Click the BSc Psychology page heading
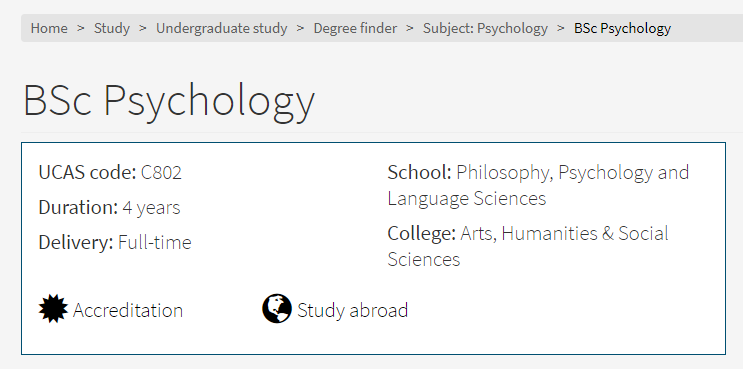Image resolution: width=743 pixels, height=369 pixels. pyautogui.click(x=169, y=101)
